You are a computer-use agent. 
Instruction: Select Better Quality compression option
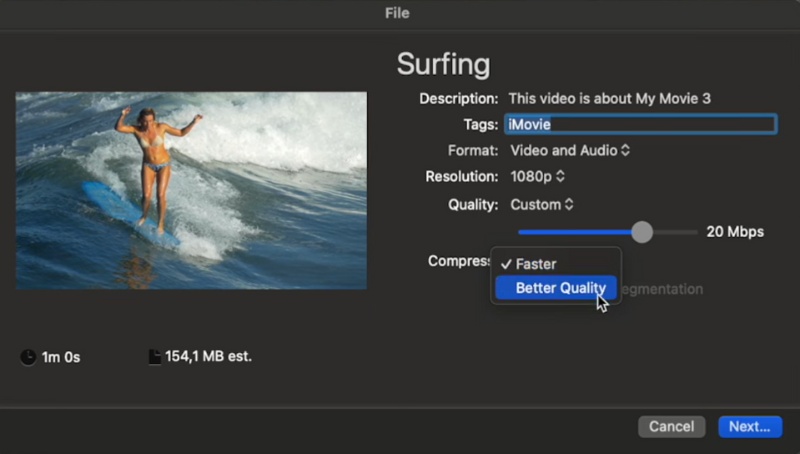click(x=560, y=289)
